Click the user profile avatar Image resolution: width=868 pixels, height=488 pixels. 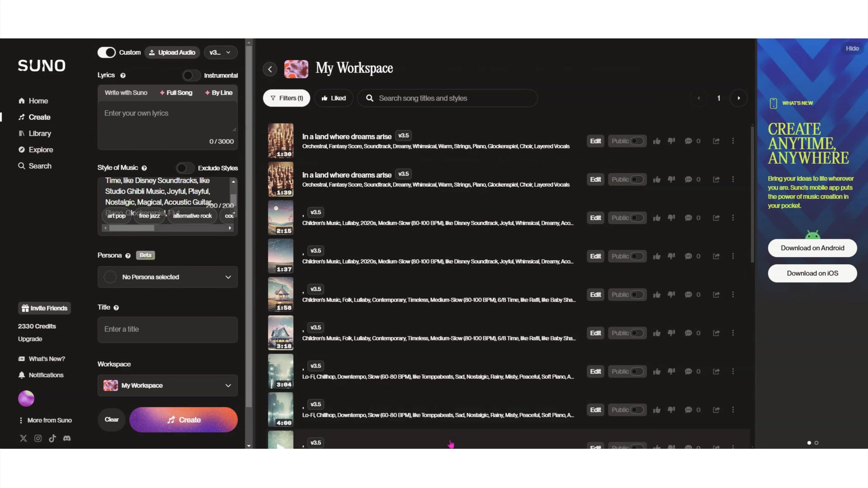pyautogui.click(x=26, y=398)
